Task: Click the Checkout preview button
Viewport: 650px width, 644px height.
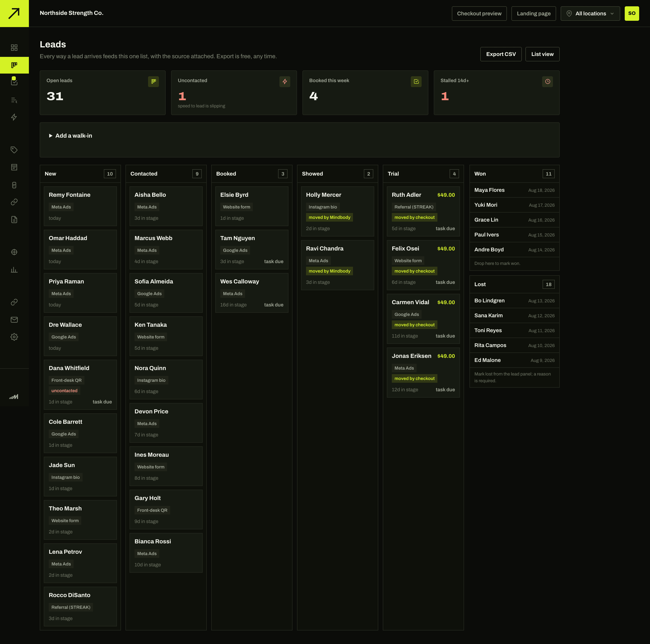Action: pyautogui.click(x=479, y=14)
